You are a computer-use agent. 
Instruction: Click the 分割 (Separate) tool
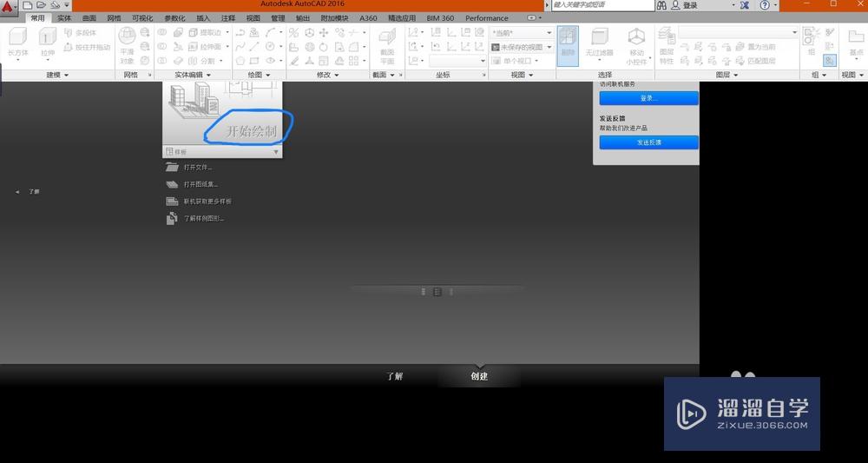point(204,60)
